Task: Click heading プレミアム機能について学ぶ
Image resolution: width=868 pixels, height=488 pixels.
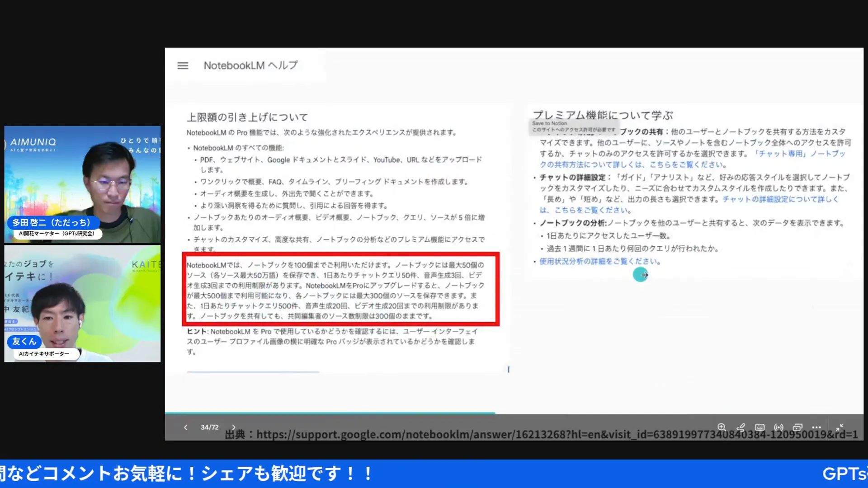Action: pyautogui.click(x=603, y=115)
